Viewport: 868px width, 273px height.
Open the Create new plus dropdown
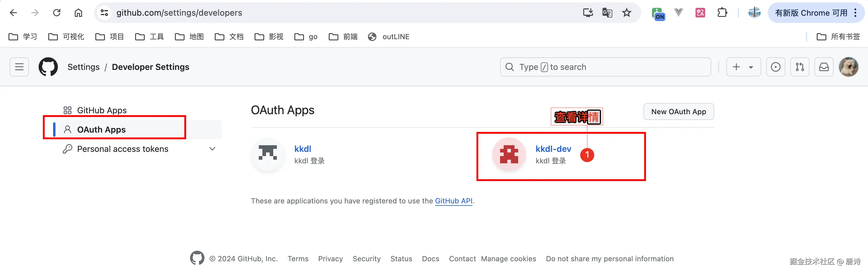tap(743, 67)
